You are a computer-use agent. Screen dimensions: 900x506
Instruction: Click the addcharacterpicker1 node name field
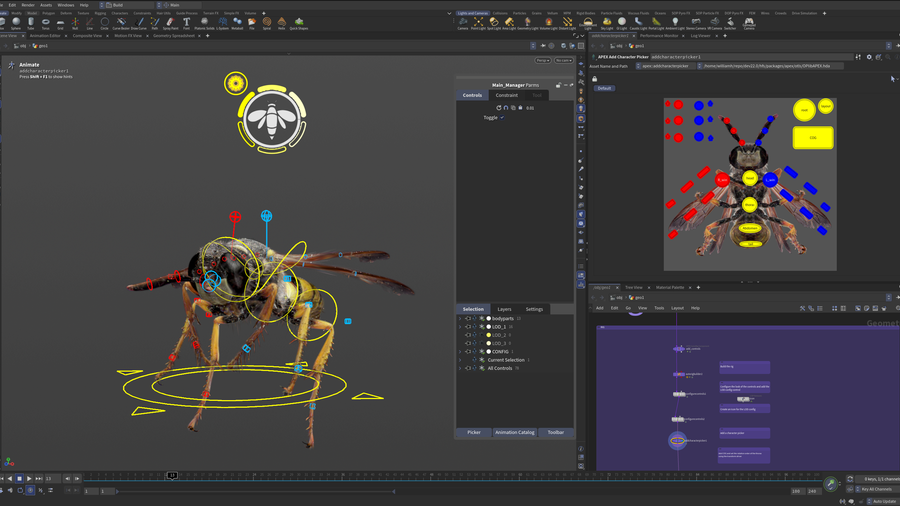[751, 57]
